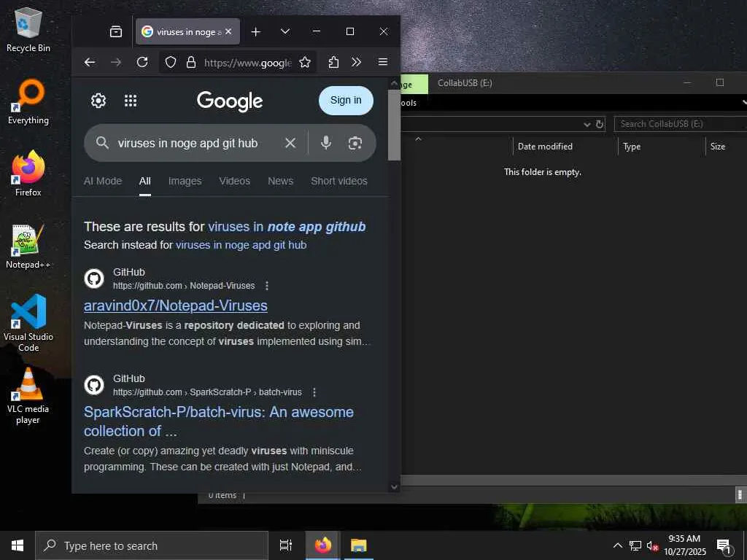Select VLC media player desktop shortcut

[28, 395]
